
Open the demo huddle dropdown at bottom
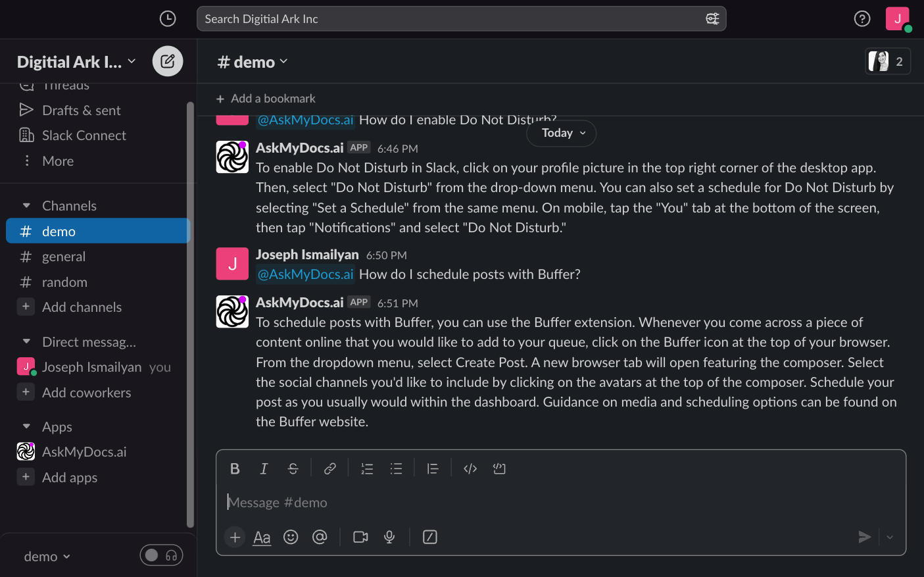point(47,557)
